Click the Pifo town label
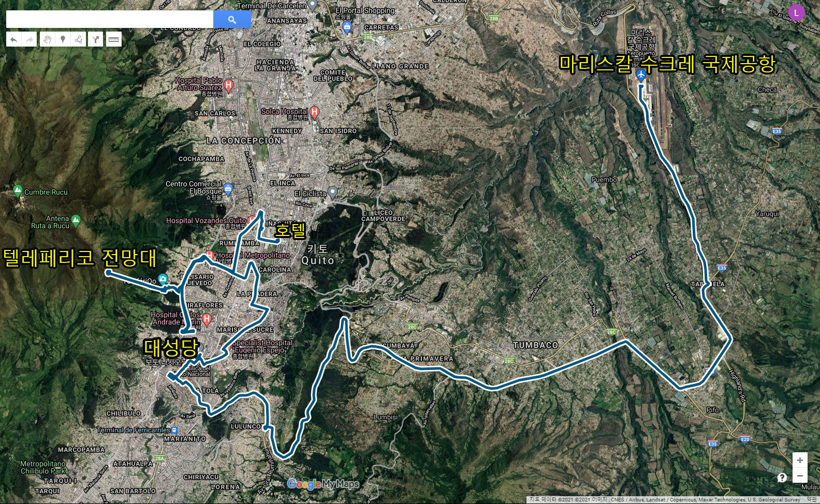The width and height of the screenshot is (820, 504). (712, 409)
